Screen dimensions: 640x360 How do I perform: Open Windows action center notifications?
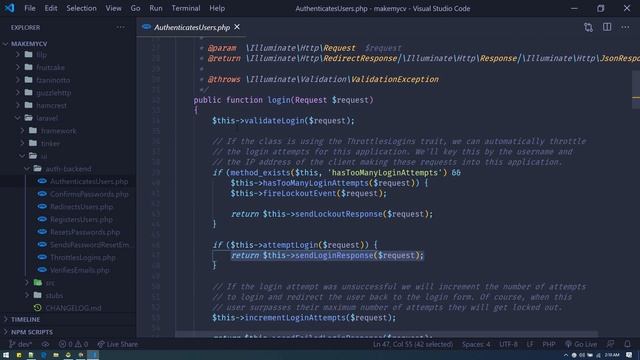(629, 355)
